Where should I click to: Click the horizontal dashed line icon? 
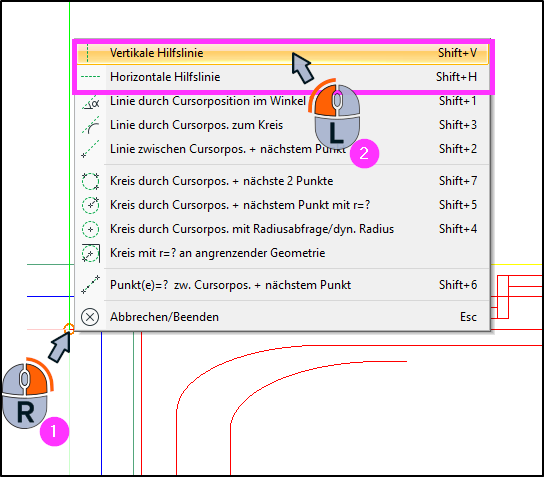click(90, 77)
